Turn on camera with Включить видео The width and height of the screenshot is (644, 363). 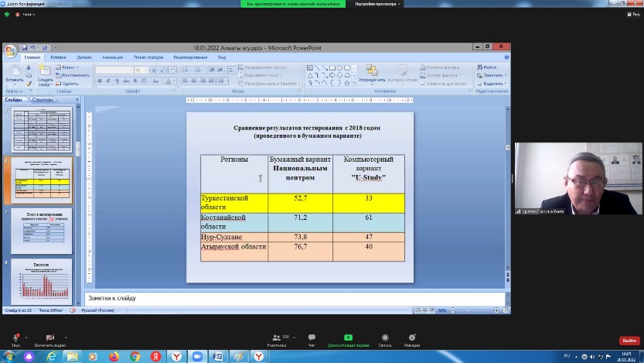49,337
